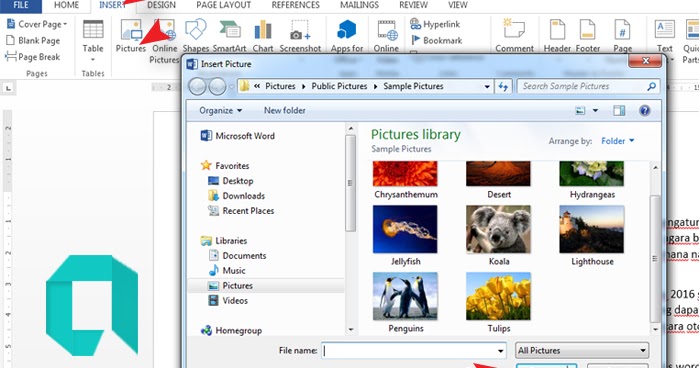Open the Music library
Image resolution: width=700 pixels, height=368 pixels.
227,271
